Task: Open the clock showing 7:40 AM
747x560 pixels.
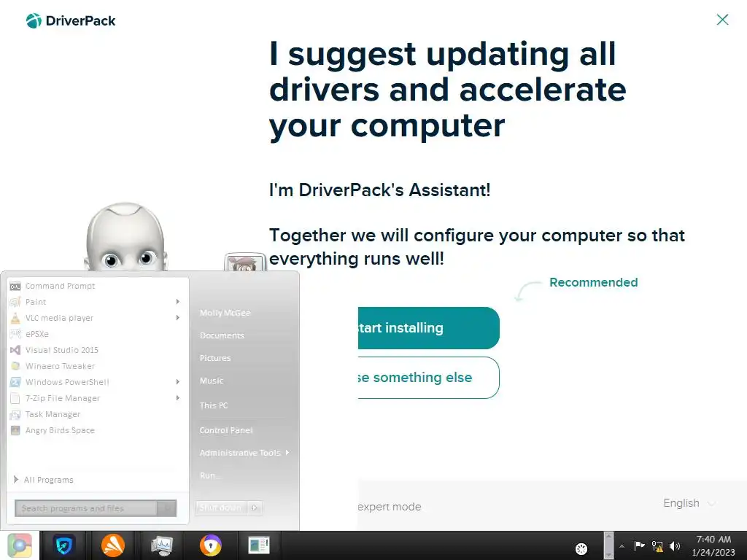Action: click(713, 545)
